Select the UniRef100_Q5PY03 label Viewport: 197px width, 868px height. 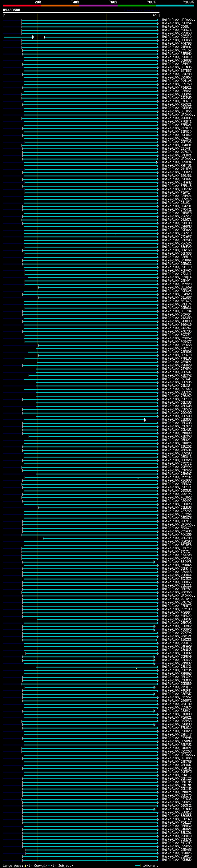(x=176, y=142)
